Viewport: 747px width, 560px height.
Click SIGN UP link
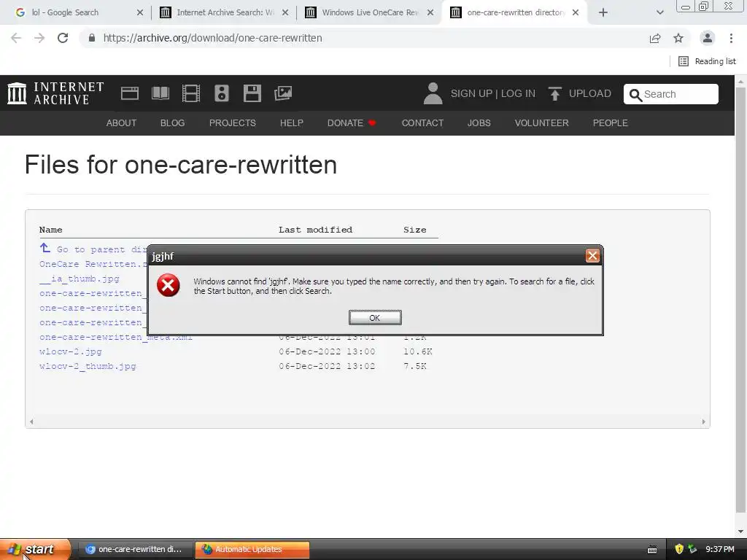[471, 94]
